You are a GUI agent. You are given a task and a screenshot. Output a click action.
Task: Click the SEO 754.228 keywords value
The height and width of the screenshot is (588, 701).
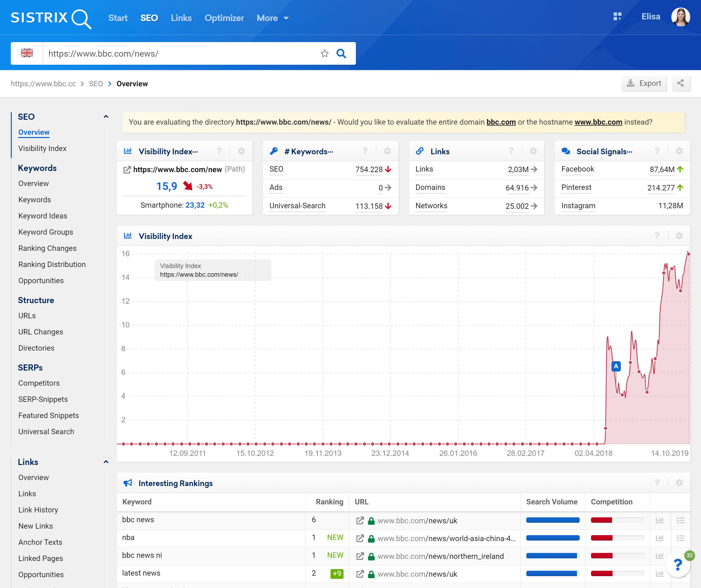pyautogui.click(x=369, y=169)
